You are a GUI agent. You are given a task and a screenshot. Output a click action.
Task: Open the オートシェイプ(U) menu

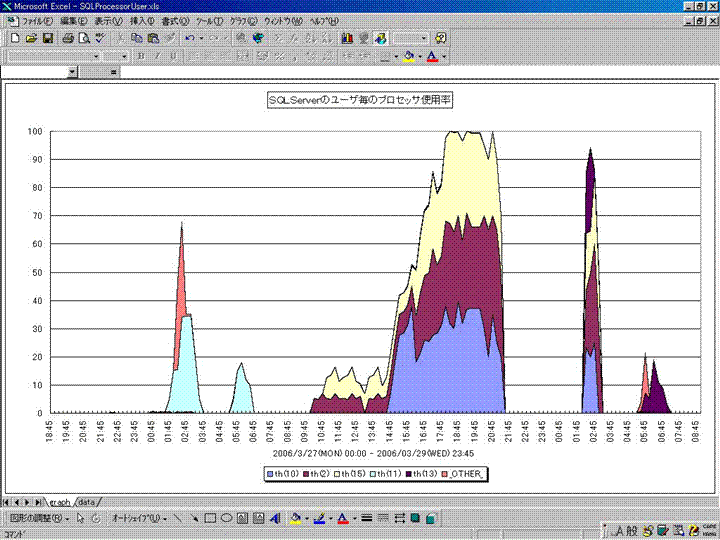[x=140, y=518]
